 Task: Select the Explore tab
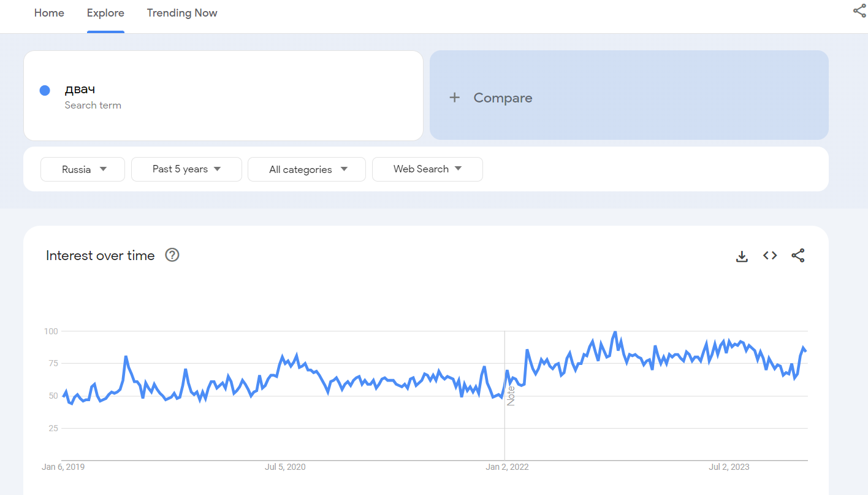105,13
